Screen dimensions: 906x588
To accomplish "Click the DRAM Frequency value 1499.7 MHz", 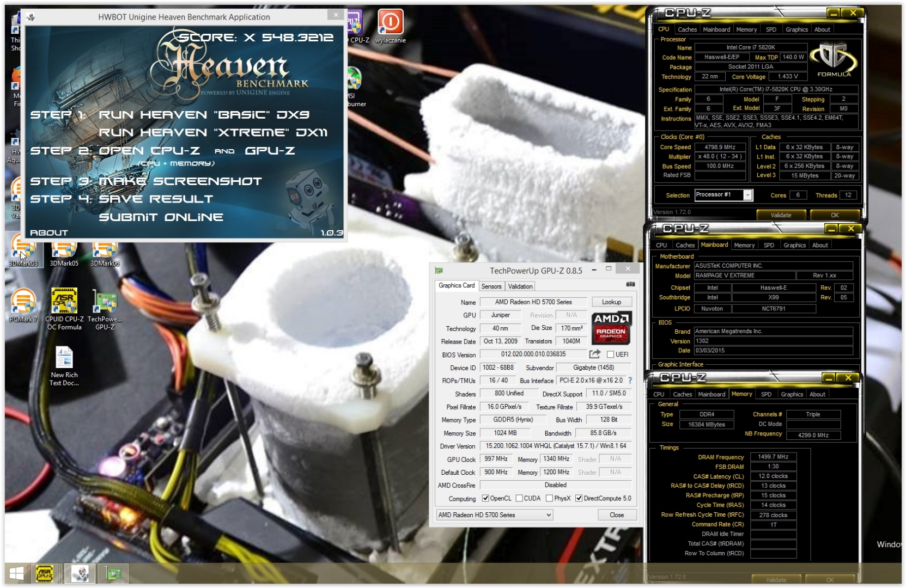I will 773,457.
